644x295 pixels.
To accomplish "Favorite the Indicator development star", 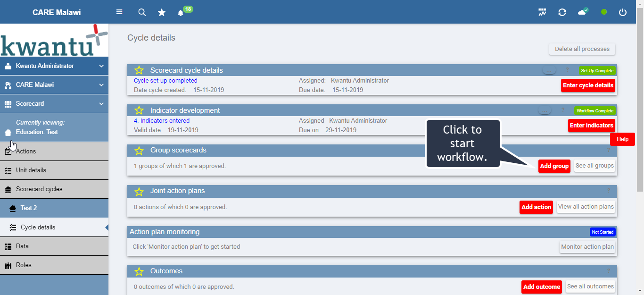I will point(139,110).
